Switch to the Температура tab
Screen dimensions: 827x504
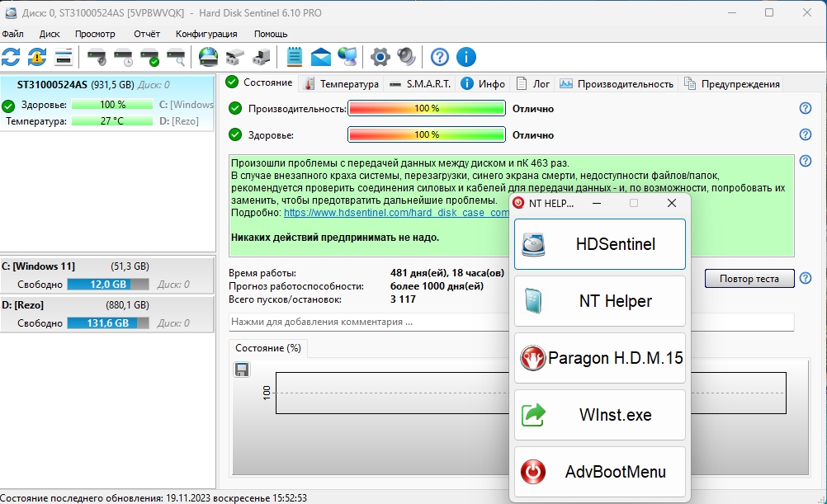coord(342,84)
